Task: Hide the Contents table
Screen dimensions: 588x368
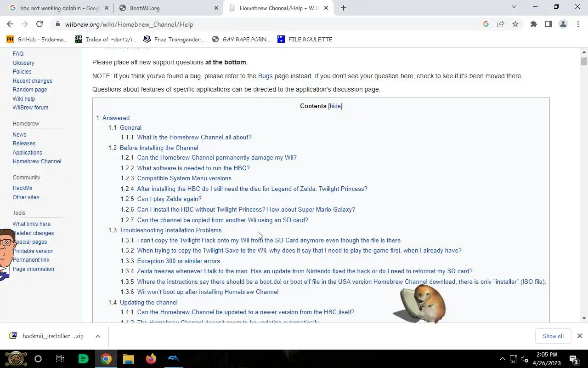Action: click(x=335, y=106)
